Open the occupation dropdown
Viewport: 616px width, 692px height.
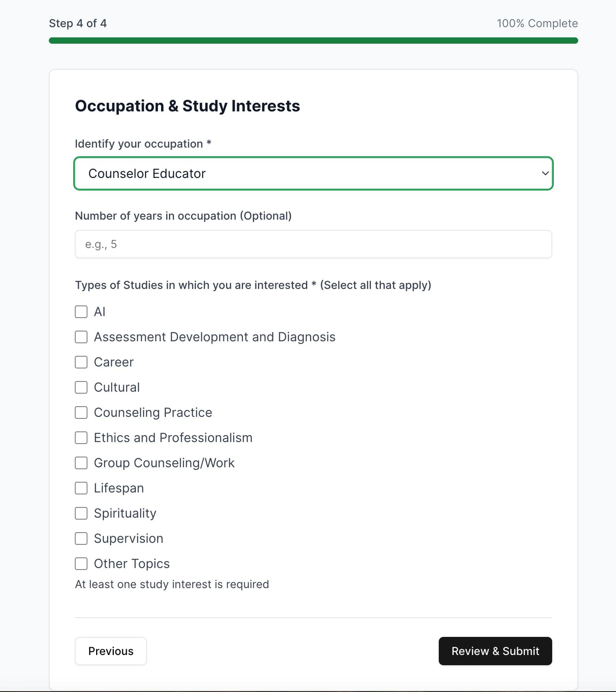(313, 174)
